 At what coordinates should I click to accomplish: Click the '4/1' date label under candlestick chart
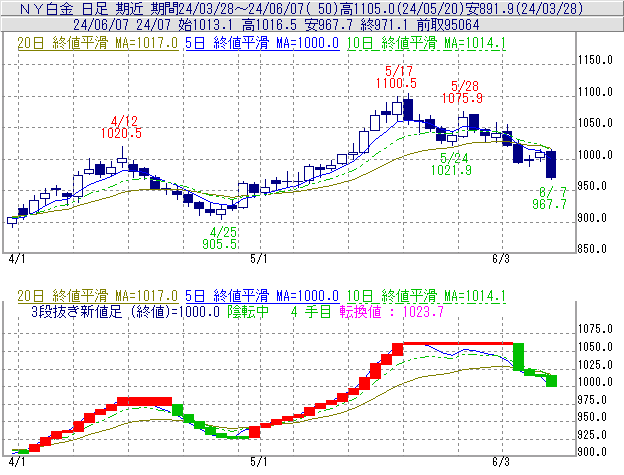coord(17,259)
